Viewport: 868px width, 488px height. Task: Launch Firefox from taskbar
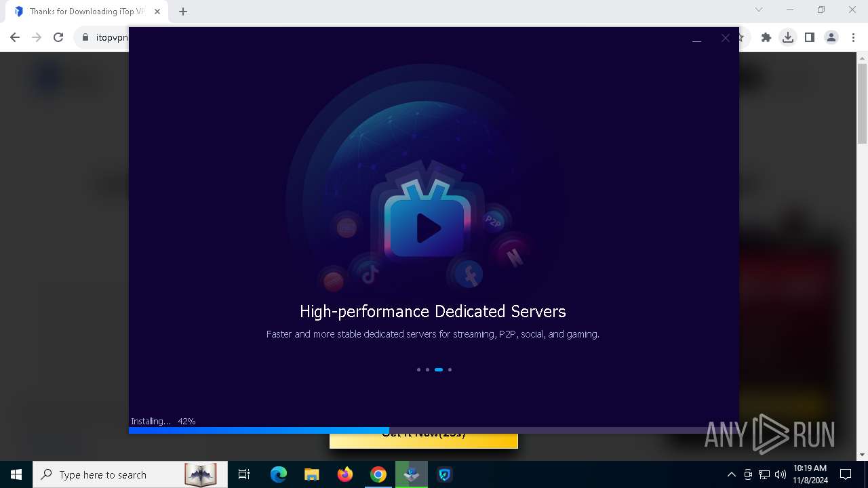[x=345, y=474]
